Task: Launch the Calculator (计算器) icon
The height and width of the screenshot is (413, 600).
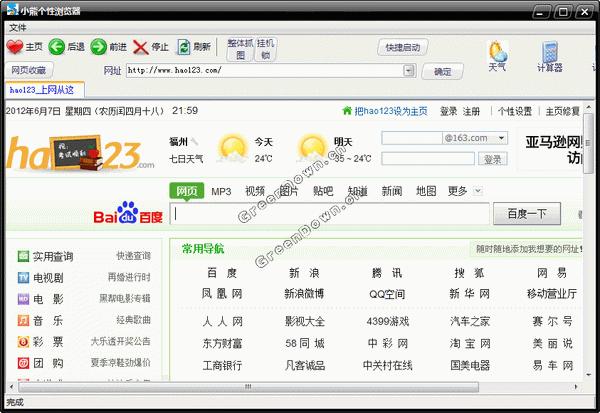Action: pos(550,52)
